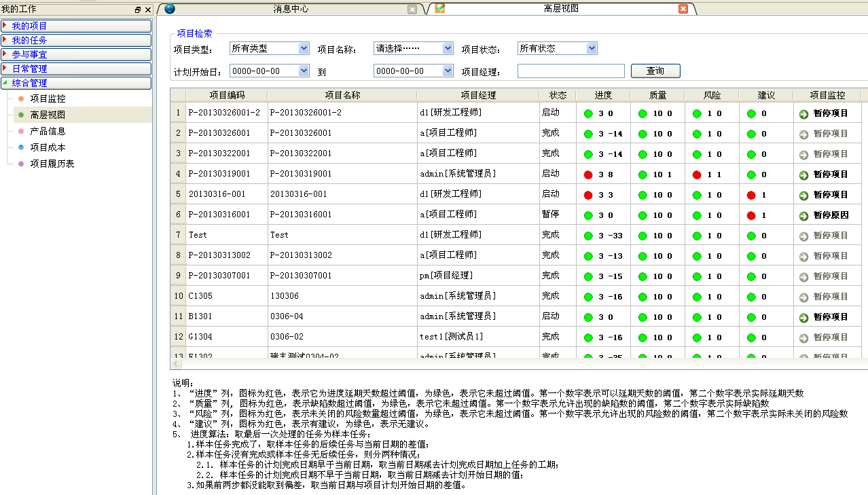
Task: Click the project name cell 130306
Action: 342,296
